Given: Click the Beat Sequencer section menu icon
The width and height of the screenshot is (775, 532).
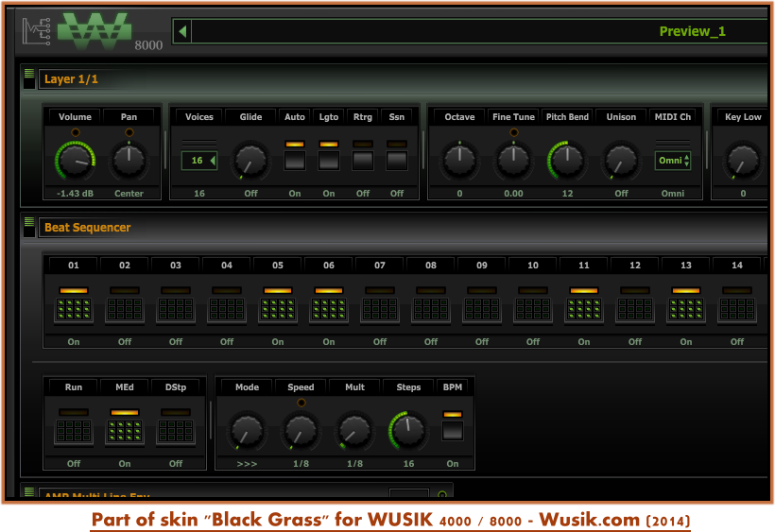Looking at the screenshot, I should (x=29, y=227).
